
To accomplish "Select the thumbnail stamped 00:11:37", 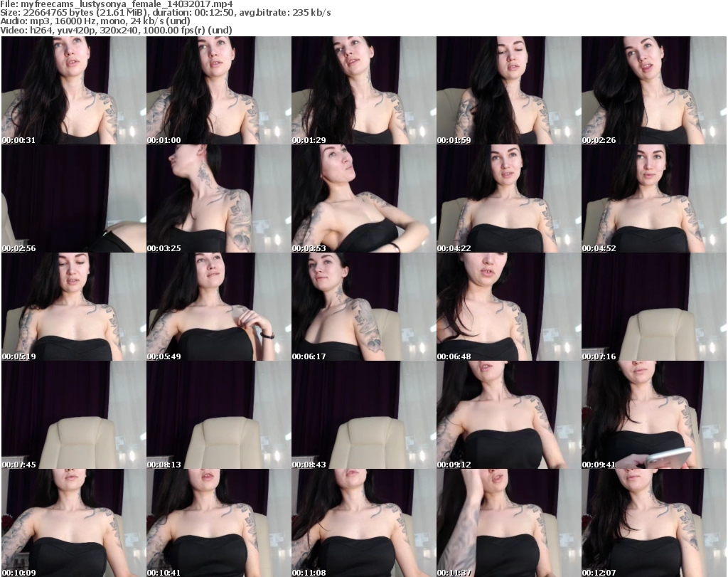I will click(508, 523).
